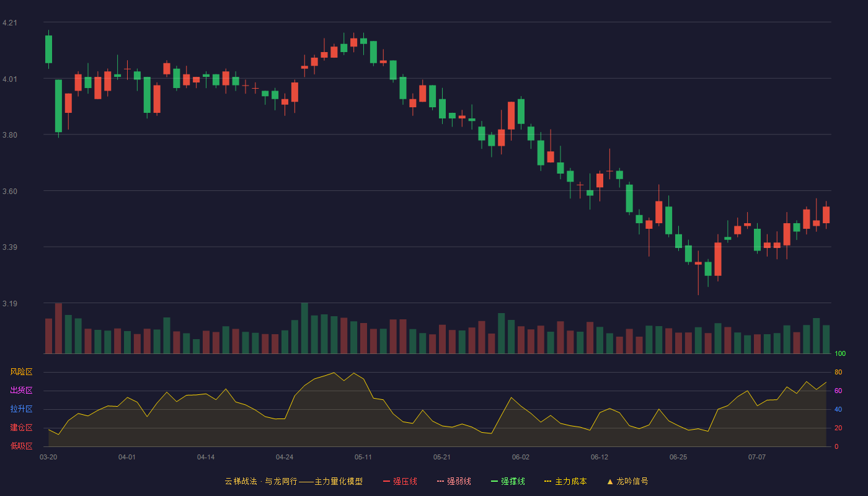This screenshot has height=496, width=868.
Task: Click the tallest red volume bar at left
Action: 58,329
